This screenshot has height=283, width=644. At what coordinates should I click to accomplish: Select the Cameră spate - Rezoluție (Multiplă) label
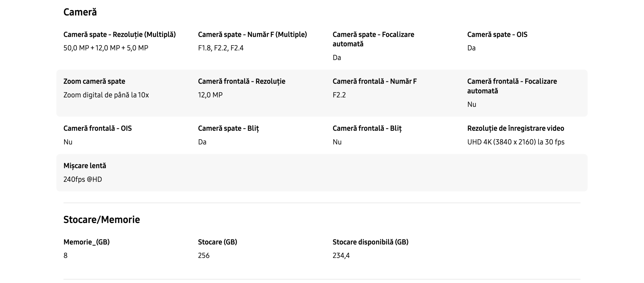[119, 34]
